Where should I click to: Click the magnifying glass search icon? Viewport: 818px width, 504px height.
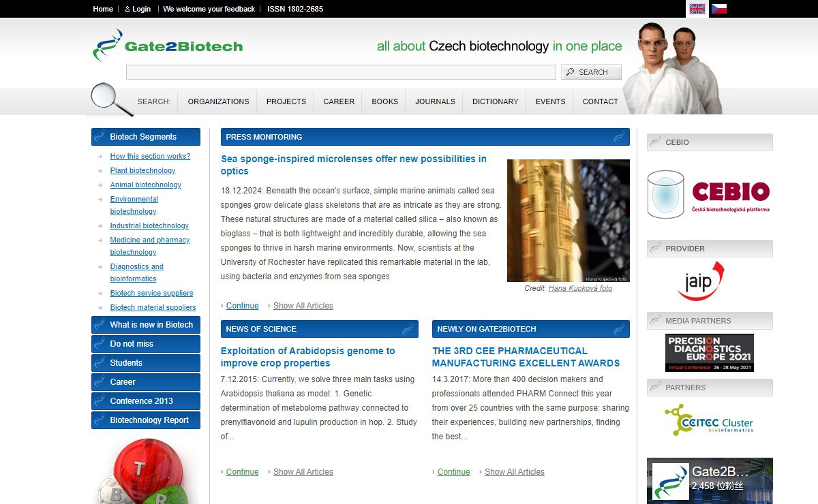pos(112,99)
